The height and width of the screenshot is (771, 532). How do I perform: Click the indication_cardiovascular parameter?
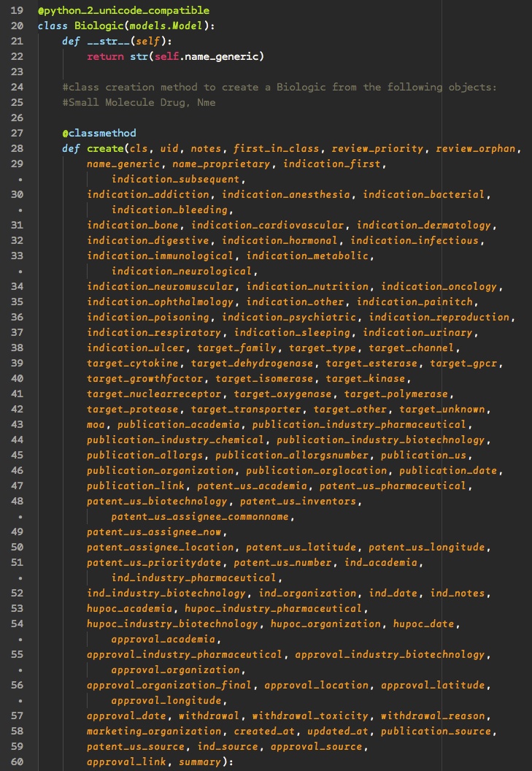tap(268, 225)
